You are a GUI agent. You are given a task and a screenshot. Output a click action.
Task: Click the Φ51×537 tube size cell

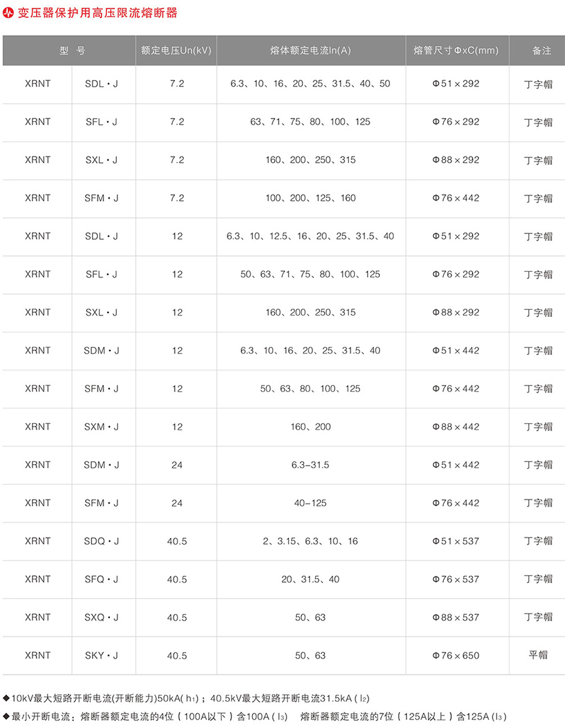pos(456,541)
